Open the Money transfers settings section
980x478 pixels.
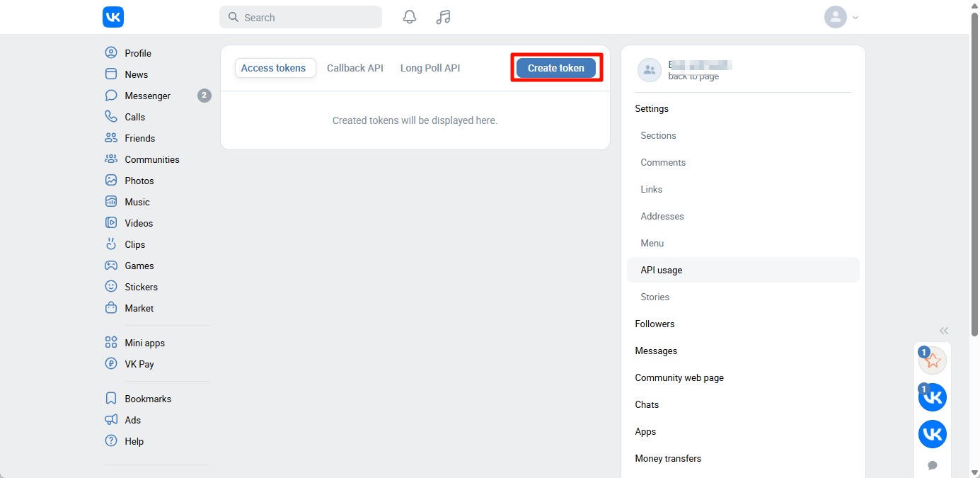(x=668, y=458)
